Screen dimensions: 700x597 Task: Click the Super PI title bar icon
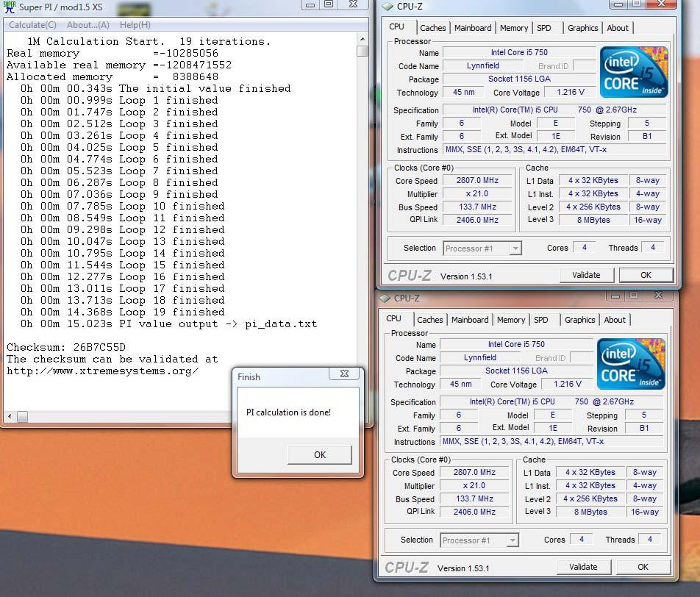(10, 7)
